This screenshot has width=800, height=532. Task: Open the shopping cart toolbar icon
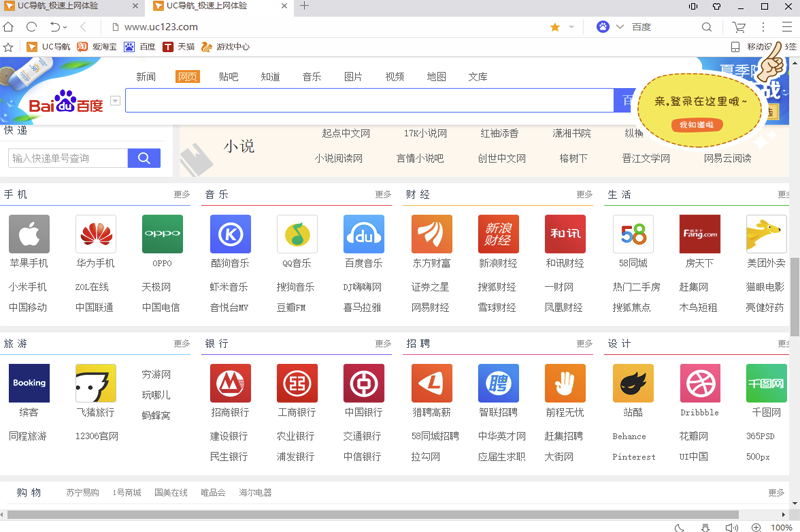pyautogui.click(x=739, y=27)
